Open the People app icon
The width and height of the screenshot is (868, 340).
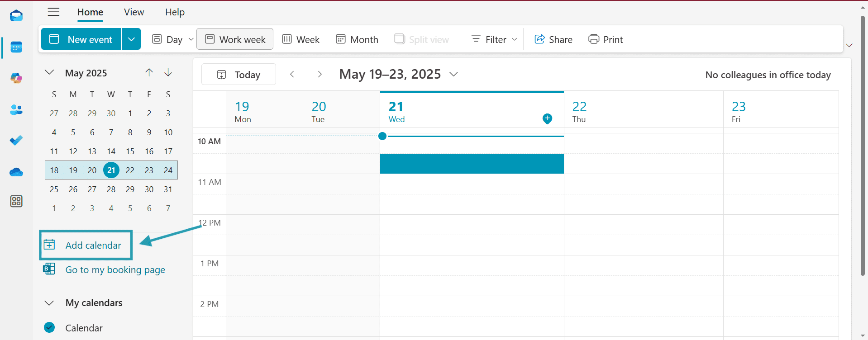tap(16, 109)
